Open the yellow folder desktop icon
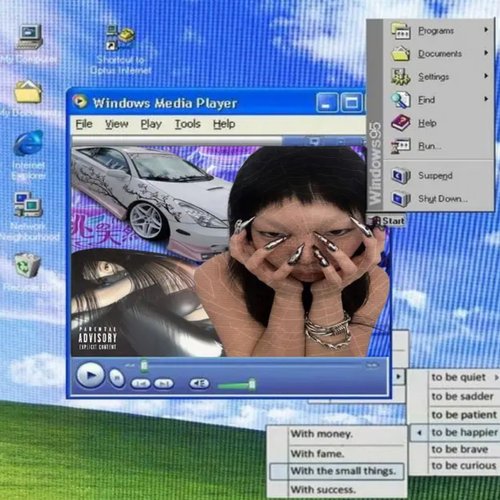Image resolution: width=500 pixels, height=500 pixels. [x=28, y=91]
